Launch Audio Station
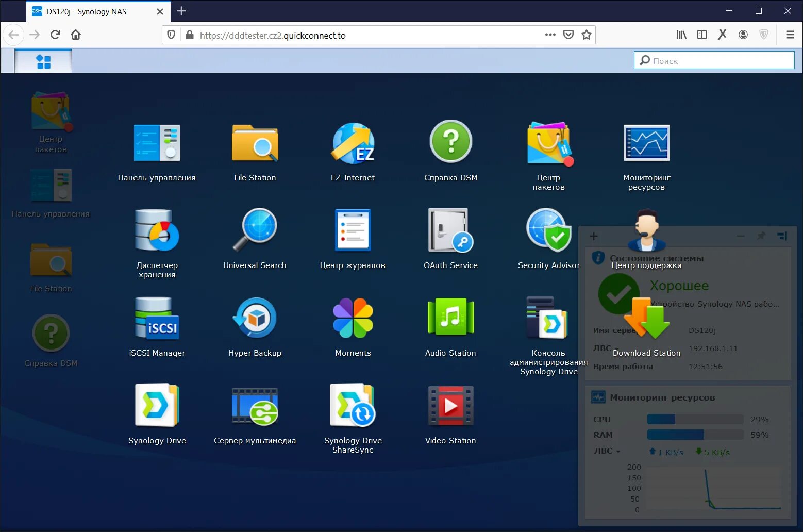803x532 pixels. point(450,317)
